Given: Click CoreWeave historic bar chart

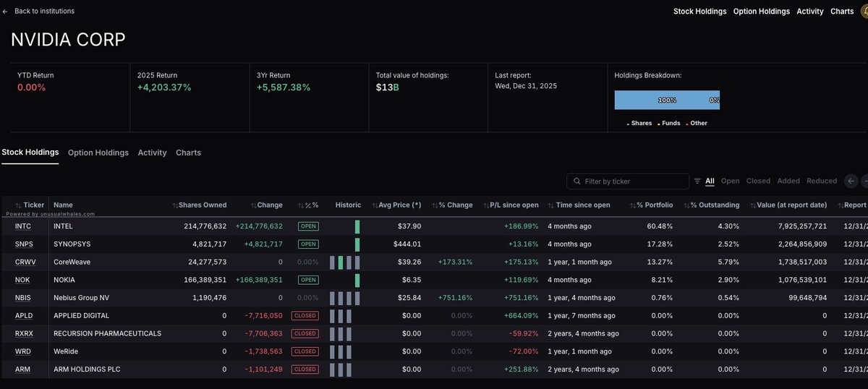Looking at the screenshot, I should coord(344,262).
